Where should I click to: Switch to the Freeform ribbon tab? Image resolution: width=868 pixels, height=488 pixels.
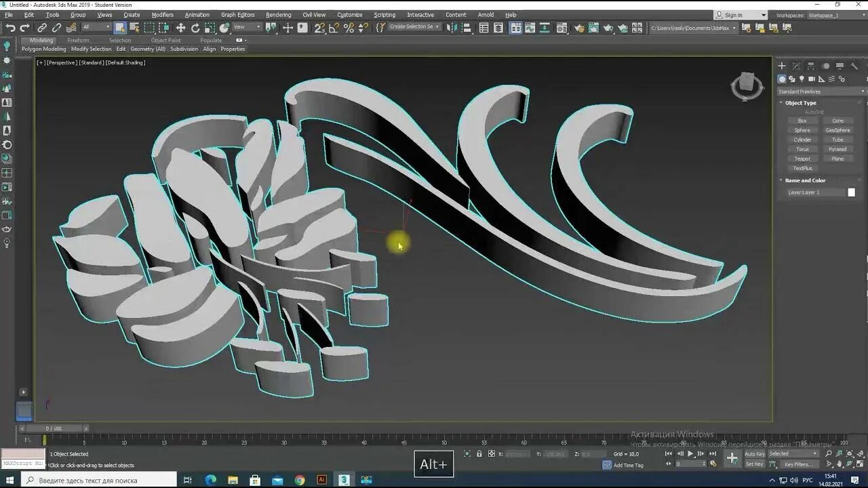tap(78, 40)
